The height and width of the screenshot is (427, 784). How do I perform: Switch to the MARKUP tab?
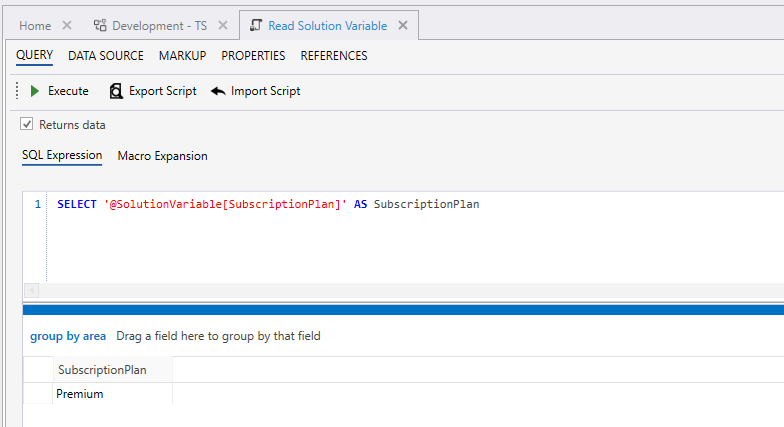(182, 56)
